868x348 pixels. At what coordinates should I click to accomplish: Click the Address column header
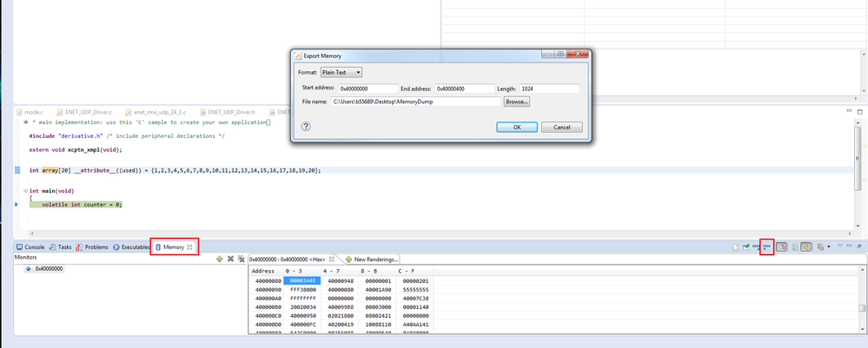[266, 271]
